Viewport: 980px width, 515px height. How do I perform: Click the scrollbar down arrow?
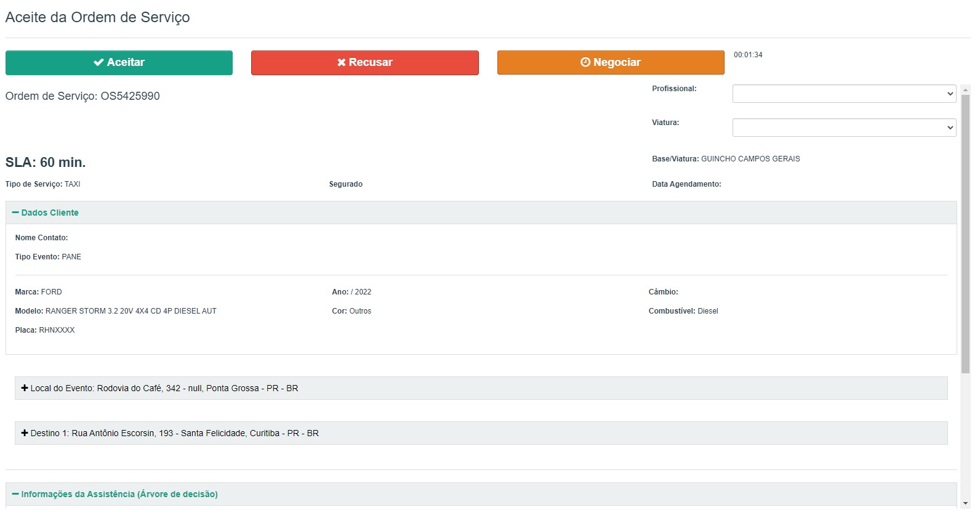pos(965,503)
